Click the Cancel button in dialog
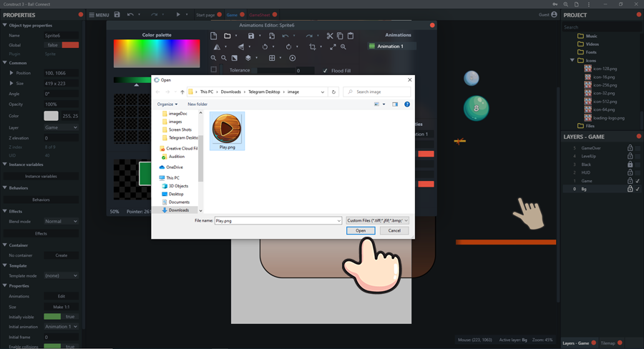Viewport: 644px width, 349px height. [394, 231]
